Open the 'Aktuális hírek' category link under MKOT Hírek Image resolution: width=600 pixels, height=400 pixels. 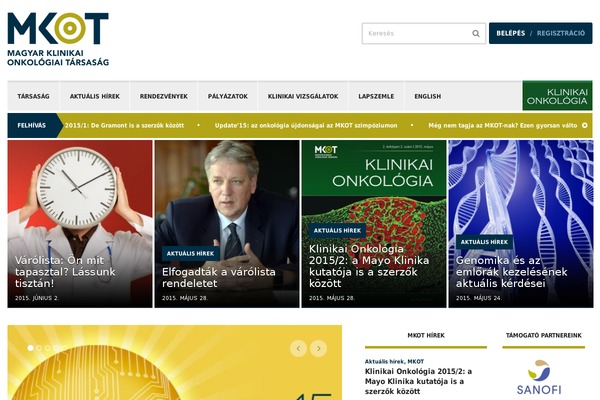pos(384,361)
